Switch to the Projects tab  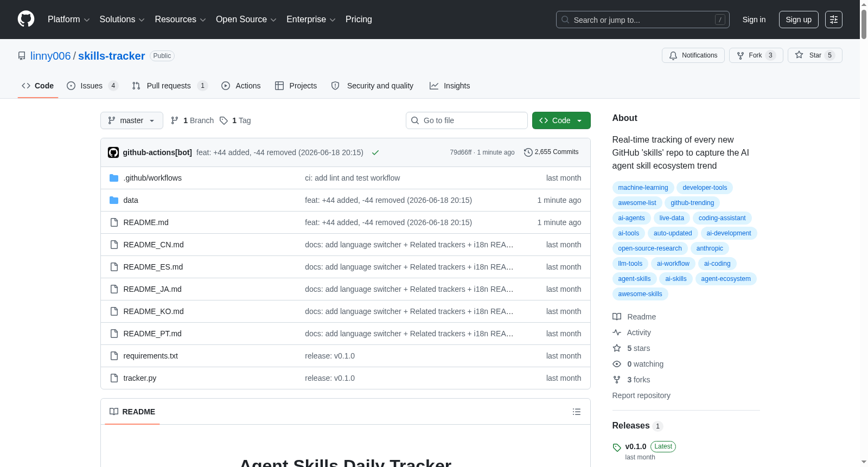(296, 86)
